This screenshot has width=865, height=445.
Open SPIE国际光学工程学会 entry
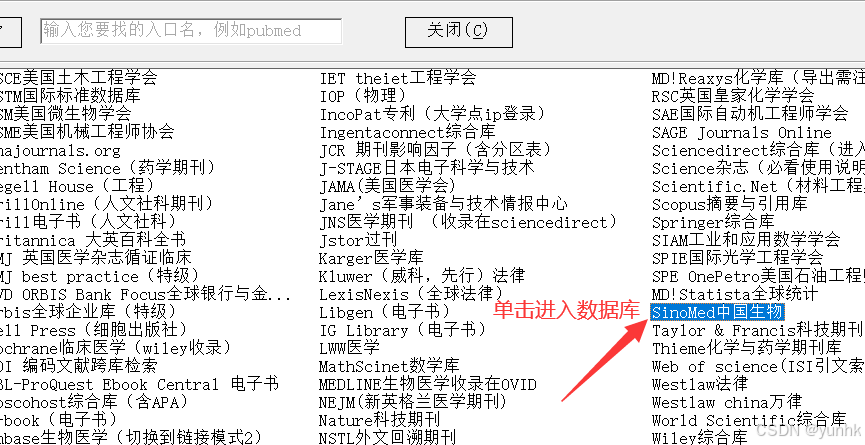pos(737,258)
